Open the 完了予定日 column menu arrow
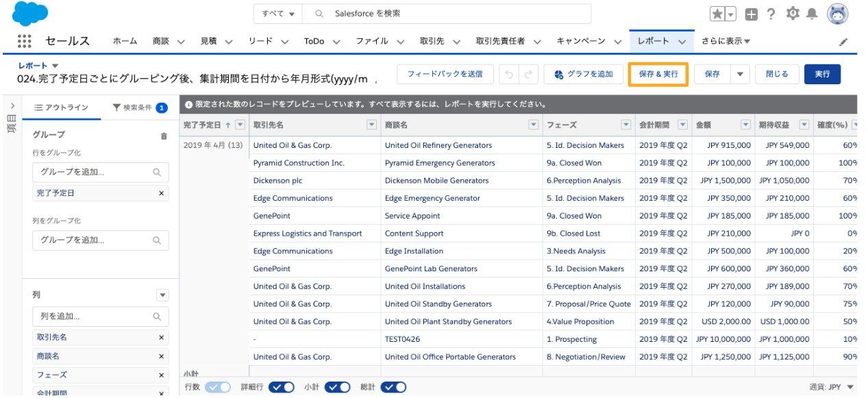Screen dimensions: 868x398 tap(240, 125)
